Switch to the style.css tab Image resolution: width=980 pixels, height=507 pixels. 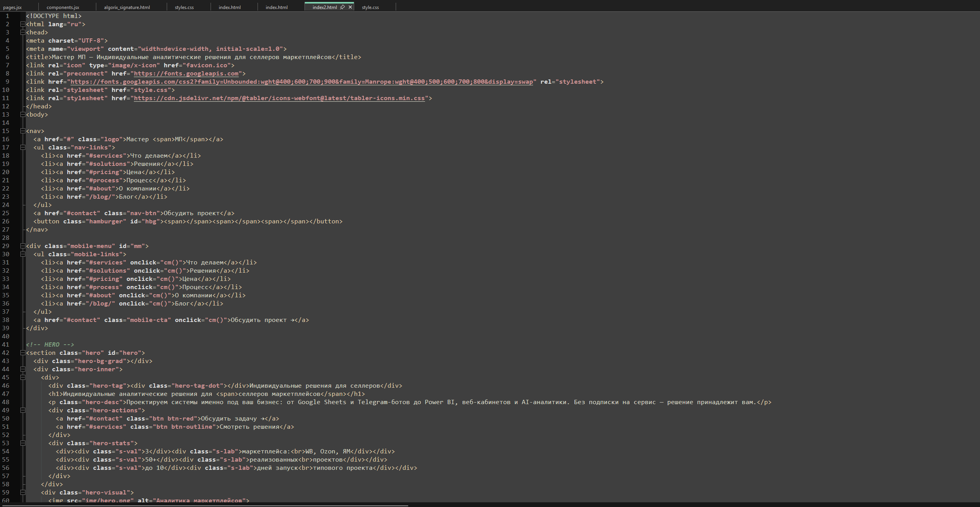[370, 7]
